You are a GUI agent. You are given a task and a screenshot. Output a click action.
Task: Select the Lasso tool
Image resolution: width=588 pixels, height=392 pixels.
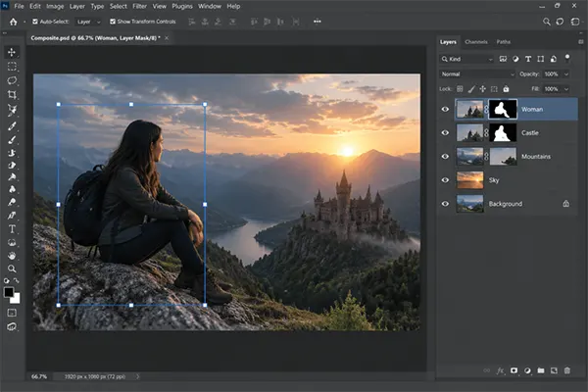click(12, 80)
